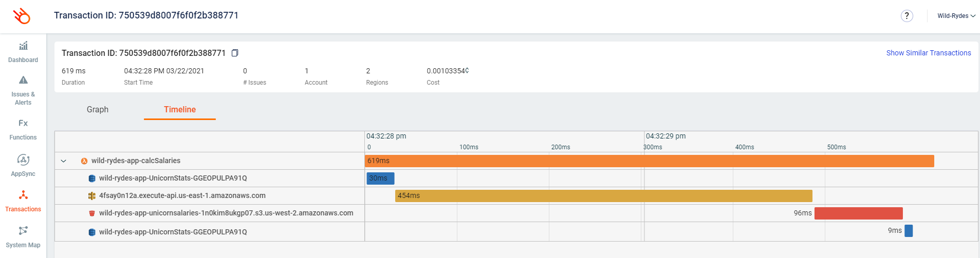The image size is (980, 258).
Task: Click the 100ms tick label on timeline
Action: coord(469,147)
